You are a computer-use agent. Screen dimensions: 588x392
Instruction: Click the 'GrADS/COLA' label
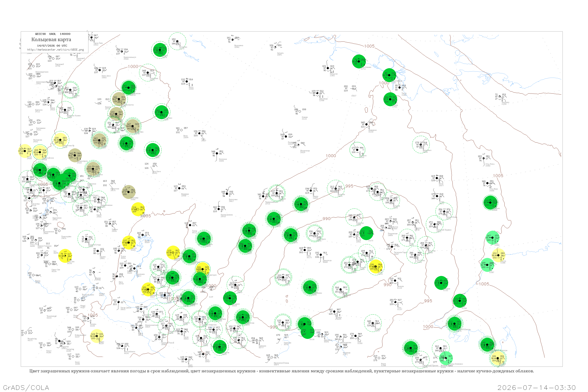(x=26, y=387)
